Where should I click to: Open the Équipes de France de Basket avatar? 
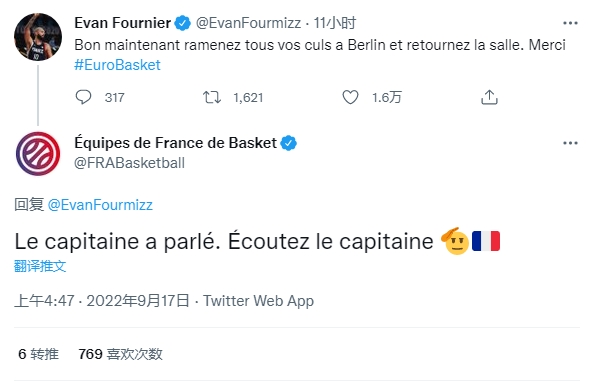tap(38, 154)
